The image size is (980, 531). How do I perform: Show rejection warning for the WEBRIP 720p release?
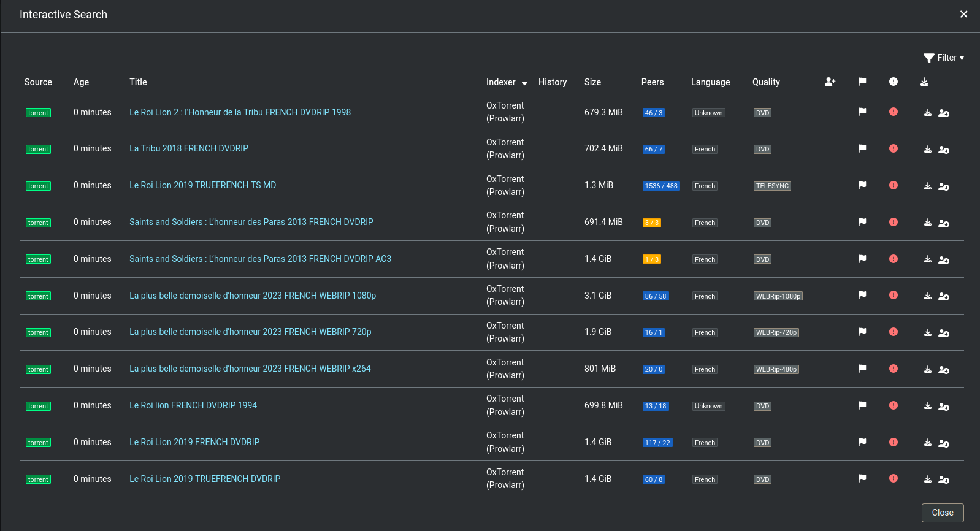pos(893,332)
